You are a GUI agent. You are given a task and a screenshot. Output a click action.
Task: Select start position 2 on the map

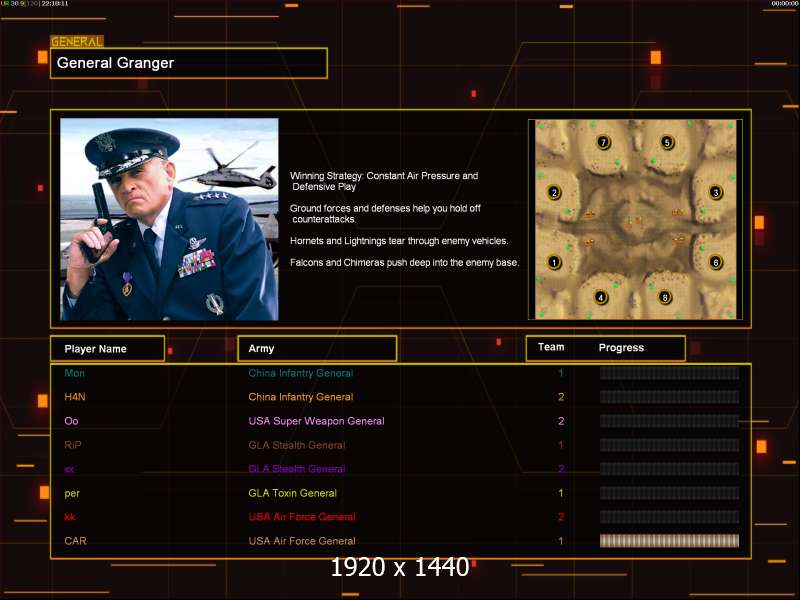(x=554, y=192)
